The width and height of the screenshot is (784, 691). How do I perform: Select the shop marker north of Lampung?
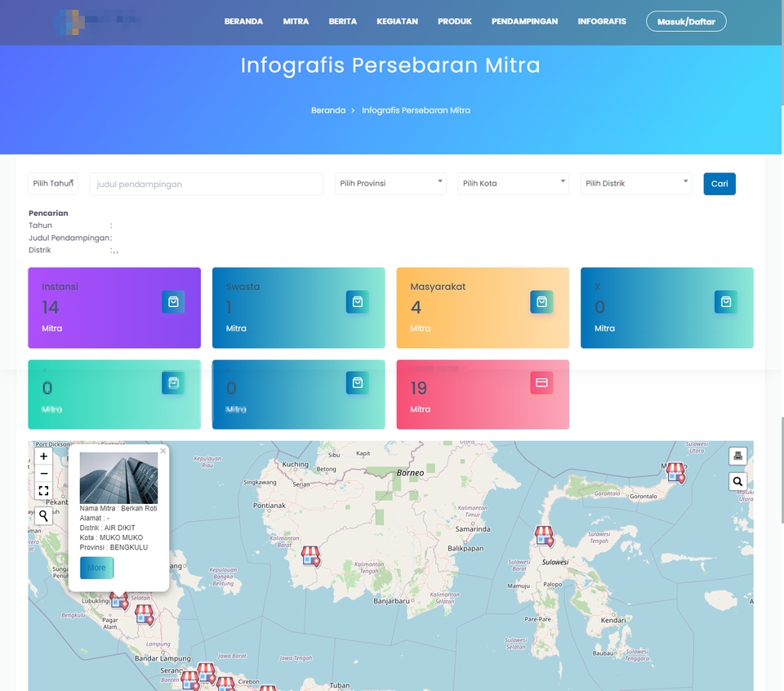144,614
